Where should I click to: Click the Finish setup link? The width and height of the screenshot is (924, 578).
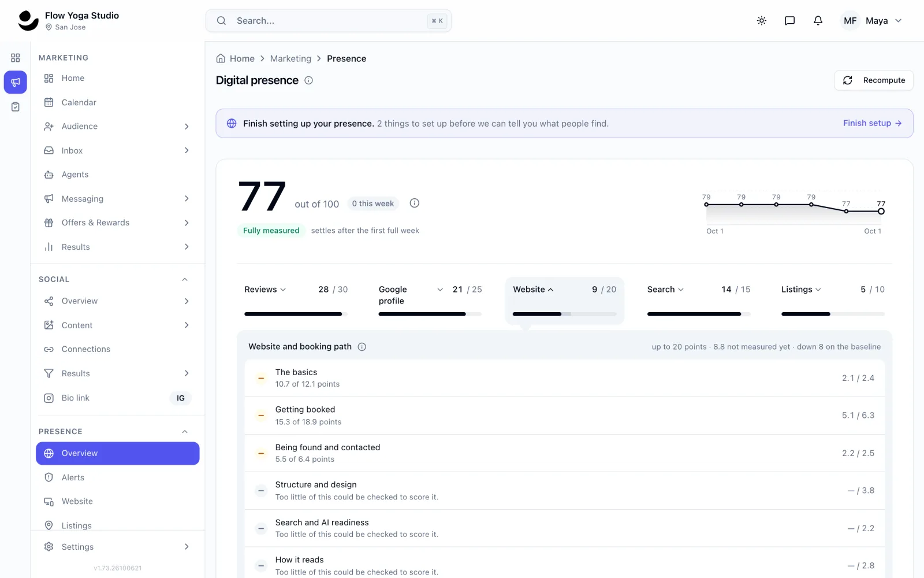click(x=872, y=123)
